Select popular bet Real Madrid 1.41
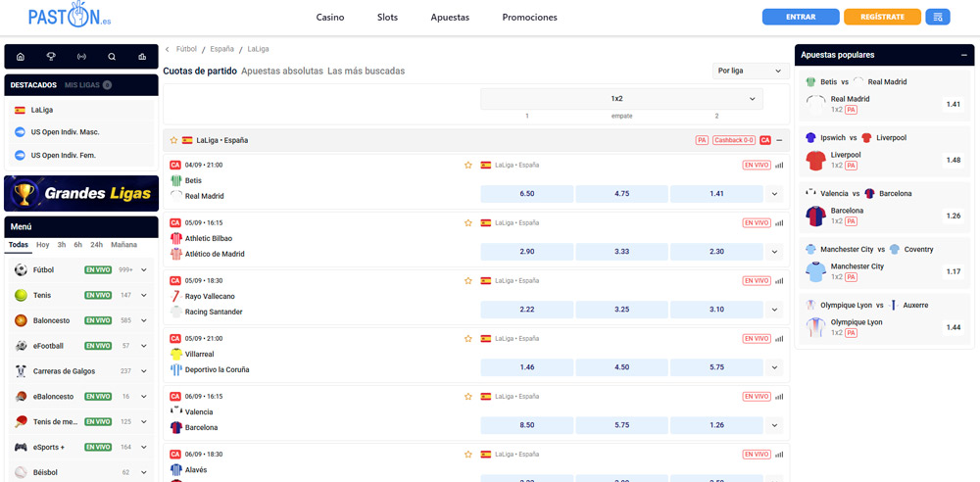The height and width of the screenshot is (482, 980). [953, 105]
